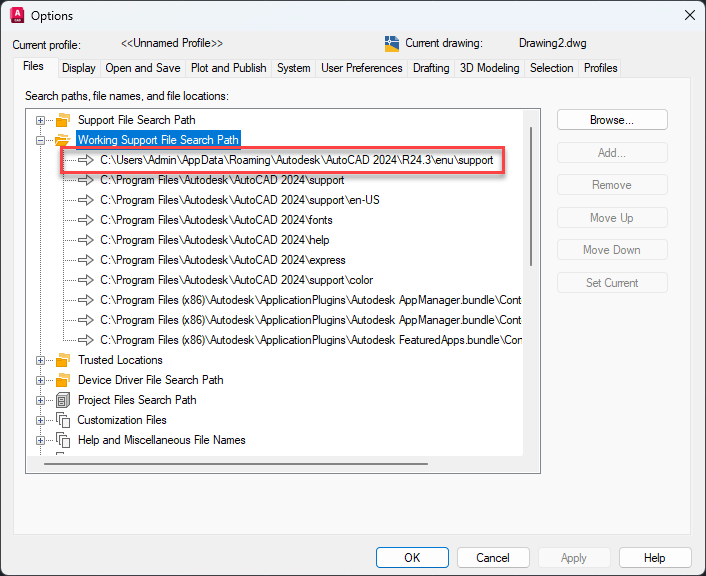706x576 pixels.
Task: Click the Support File Search Path folder icon
Action: click(63, 120)
